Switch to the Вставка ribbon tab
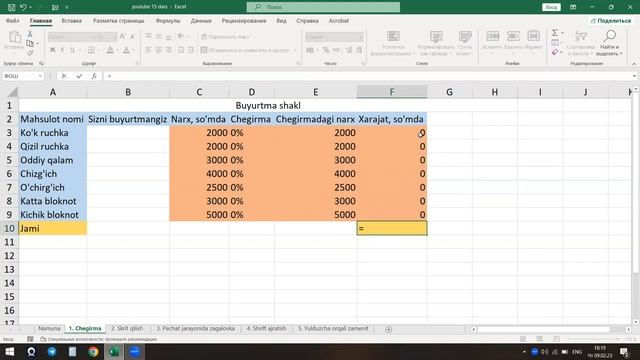Screen dimensions: 640x360 click(71, 20)
